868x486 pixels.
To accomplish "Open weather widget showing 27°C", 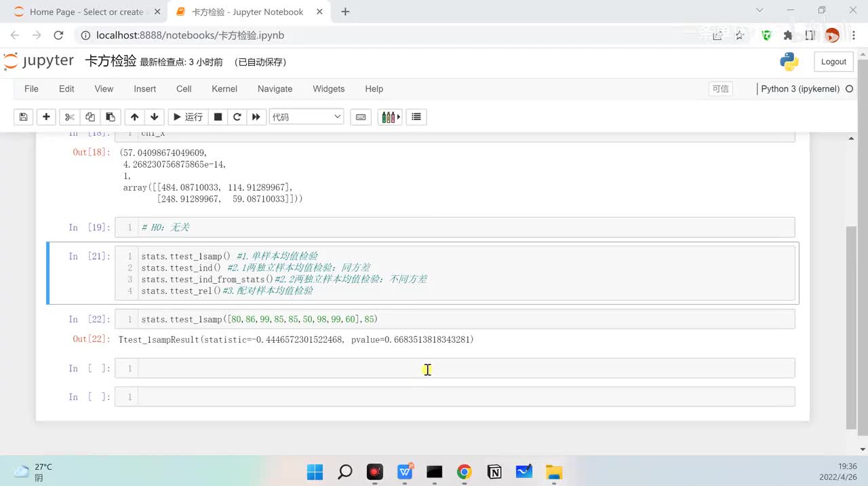I will 33,472.
